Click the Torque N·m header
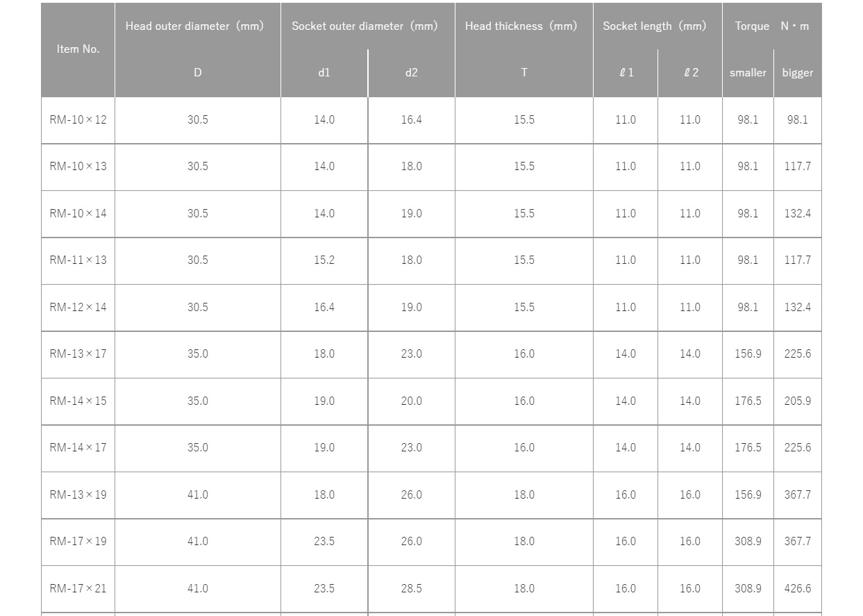863x616 pixels. click(772, 26)
